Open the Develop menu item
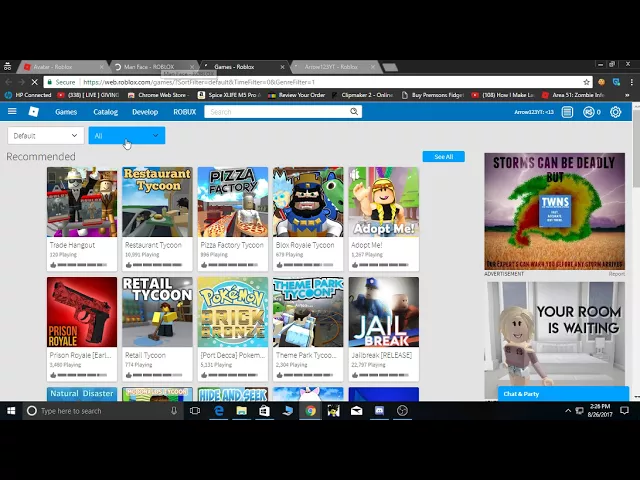Image resolution: width=640 pixels, height=480 pixels. pyautogui.click(x=145, y=112)
